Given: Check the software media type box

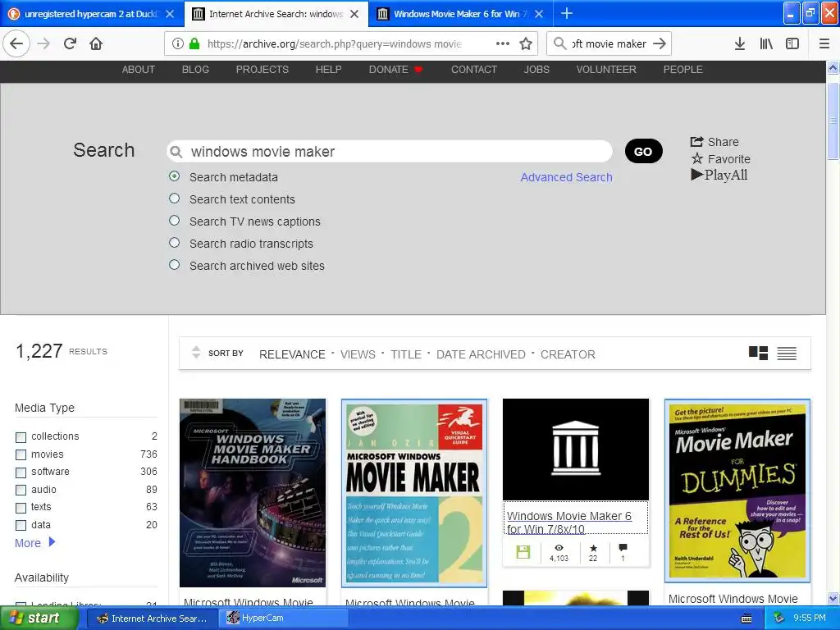Looking at the screenshot, I should [x=21, y=472].
